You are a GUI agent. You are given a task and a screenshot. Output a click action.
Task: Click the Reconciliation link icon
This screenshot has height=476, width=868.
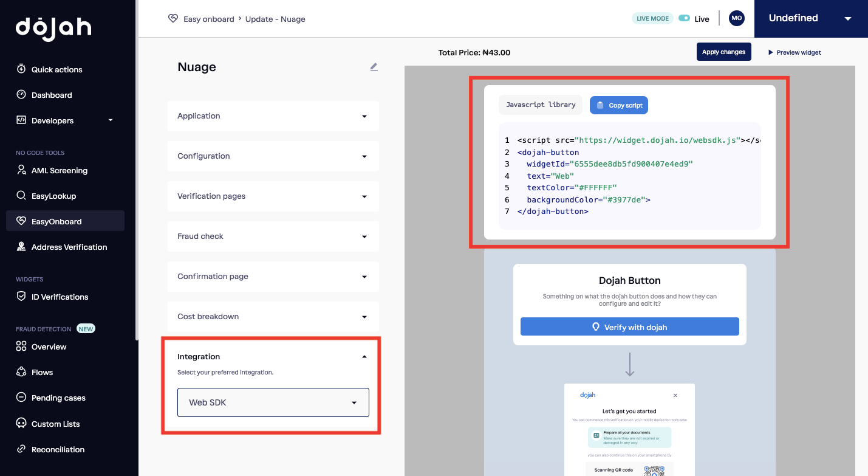tap(21, 449)
